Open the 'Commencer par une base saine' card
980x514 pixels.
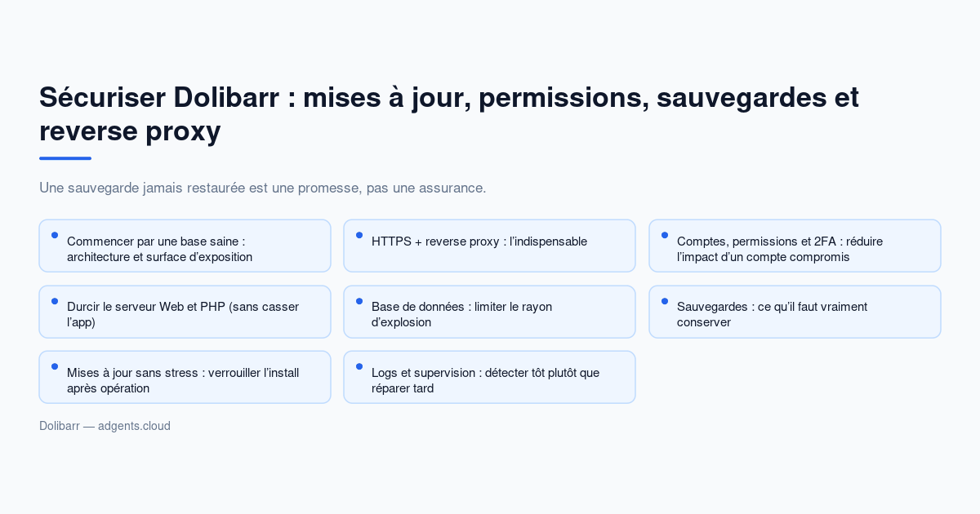[x=185, y=246]
